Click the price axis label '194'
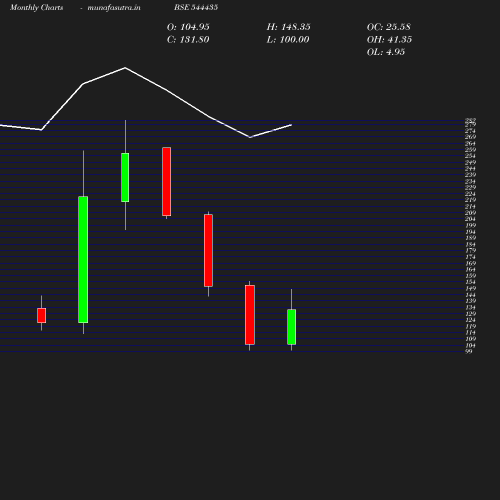This screenshot has height=500, width=500. pos(470,232)
